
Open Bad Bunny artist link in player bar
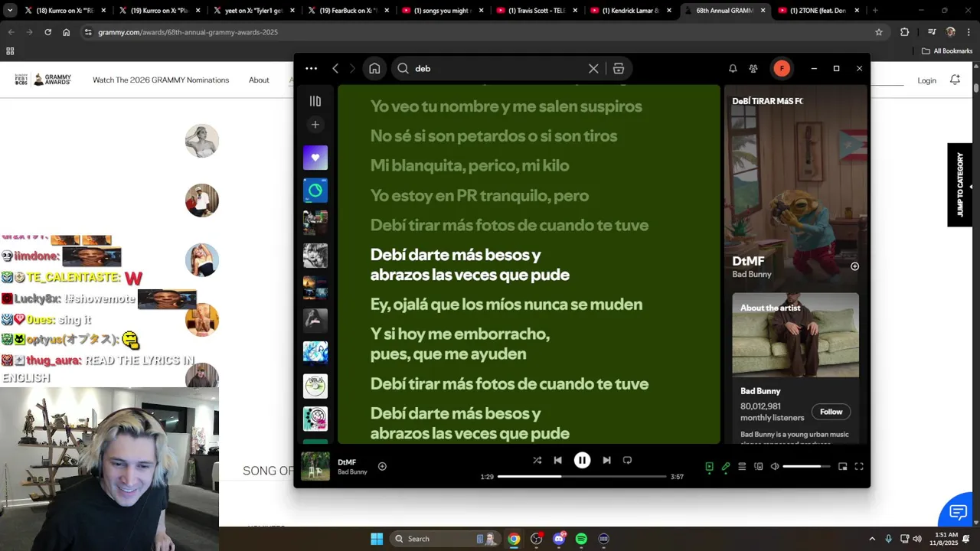(352, 471)
